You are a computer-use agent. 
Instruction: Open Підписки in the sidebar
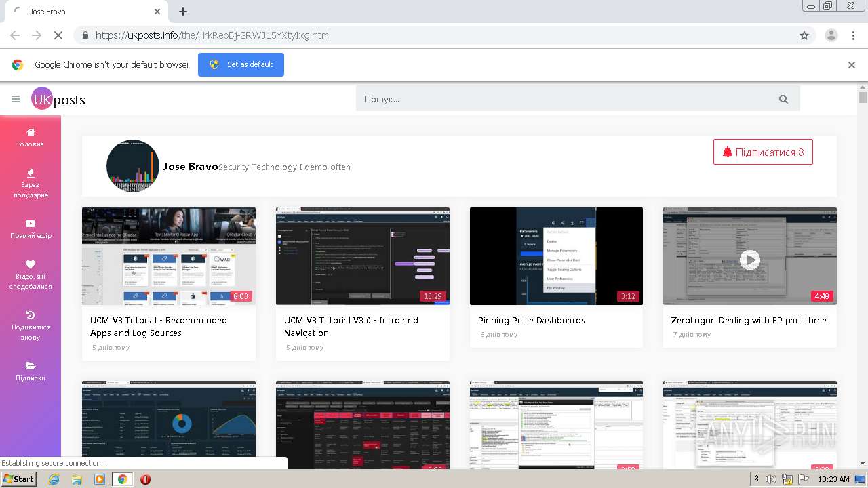click(x=31, y=371)
